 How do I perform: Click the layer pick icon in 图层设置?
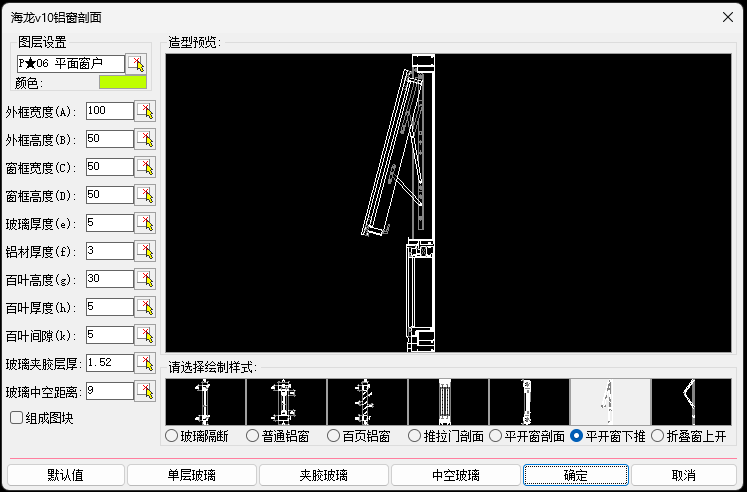pos(137,64)
